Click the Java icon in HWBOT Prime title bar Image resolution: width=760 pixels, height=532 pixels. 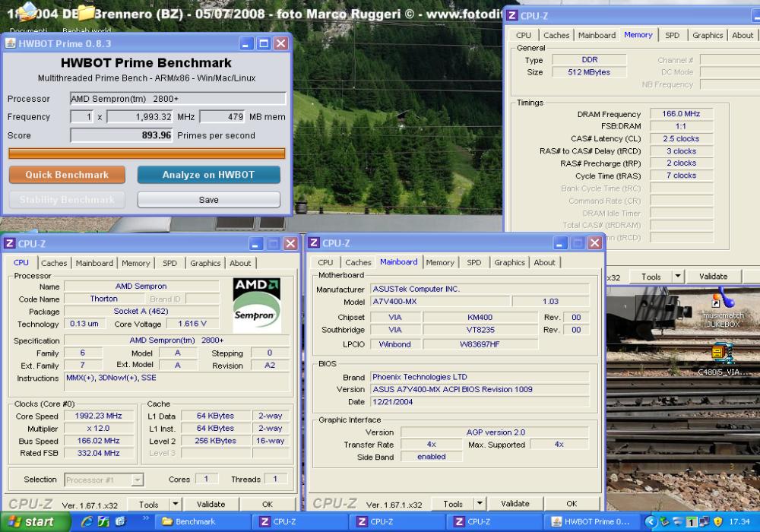(x=10, y=43)
